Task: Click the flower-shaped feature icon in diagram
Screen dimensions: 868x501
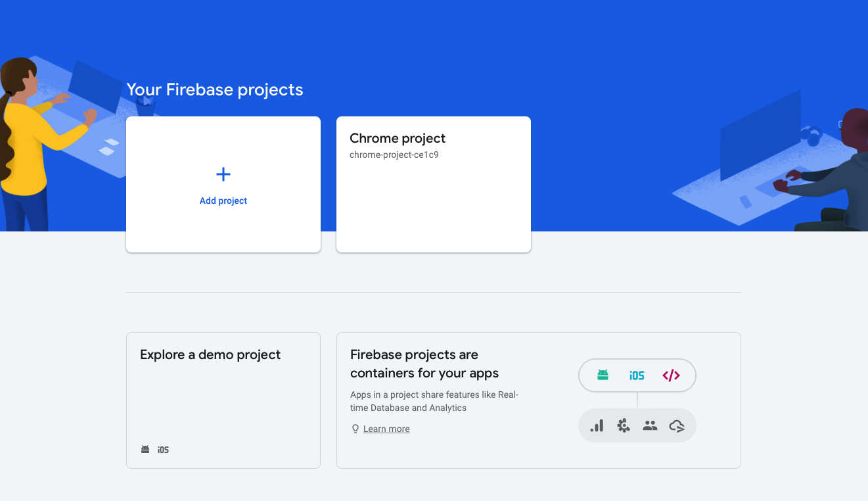Action: coord(624,426)
